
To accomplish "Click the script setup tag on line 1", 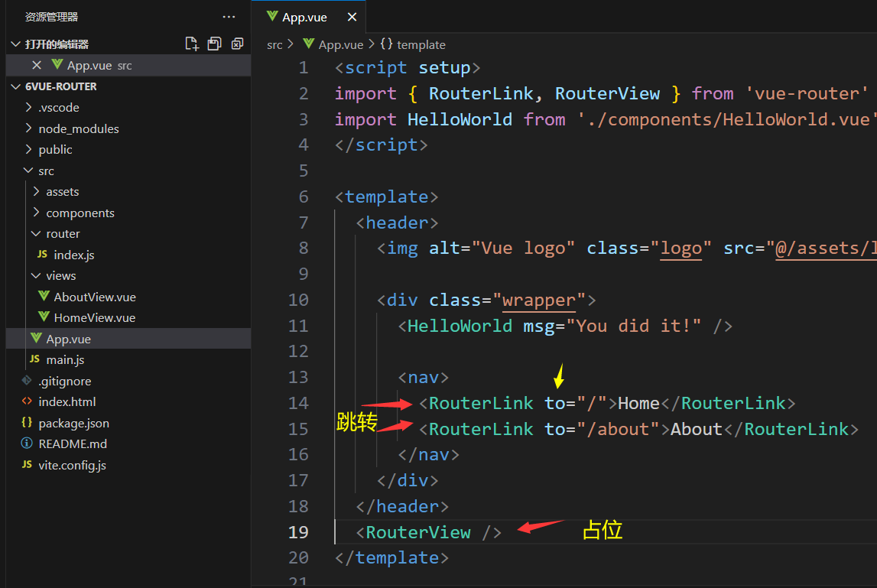I will point(408,68).
